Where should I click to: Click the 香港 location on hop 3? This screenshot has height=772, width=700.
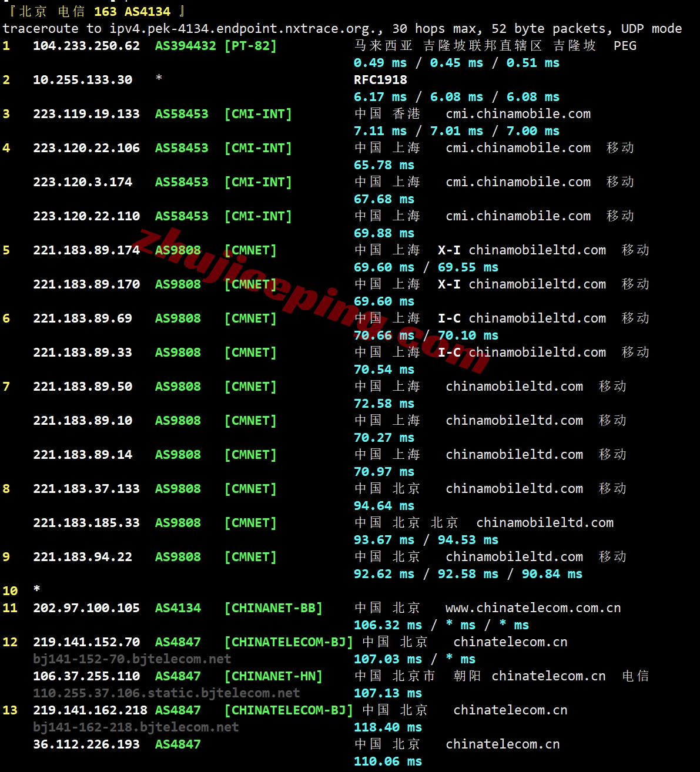pos(406,114)
